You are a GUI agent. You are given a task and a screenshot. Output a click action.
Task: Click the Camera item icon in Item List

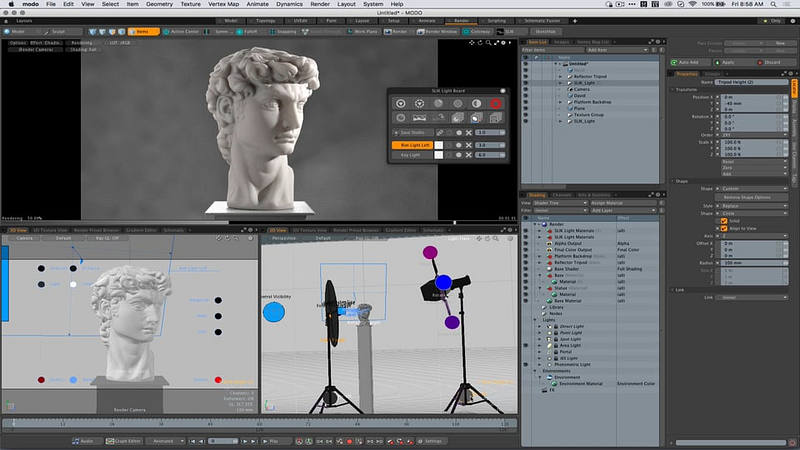click(x=568, y=88)
